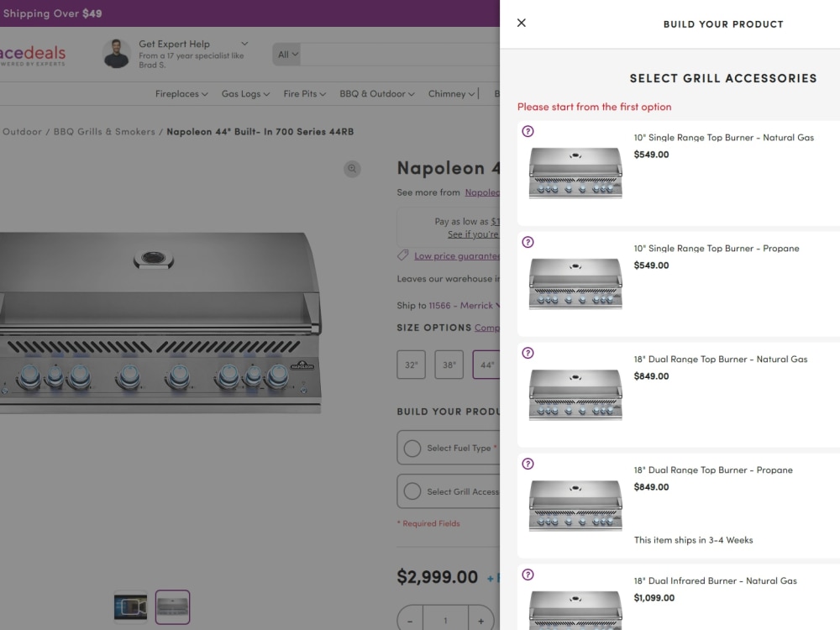
Task: Open the Napoleon brand link
Action: point(482,192)
